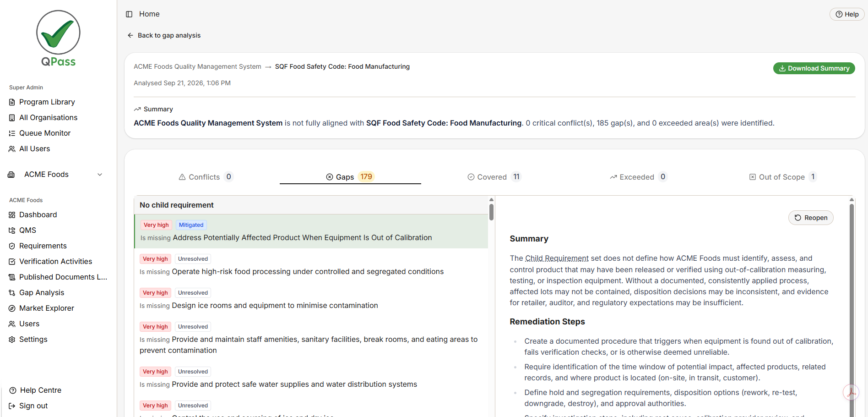Click the QMS tree icon
Image resolution: width=868 pixels, height=417 pixels.
12,230
